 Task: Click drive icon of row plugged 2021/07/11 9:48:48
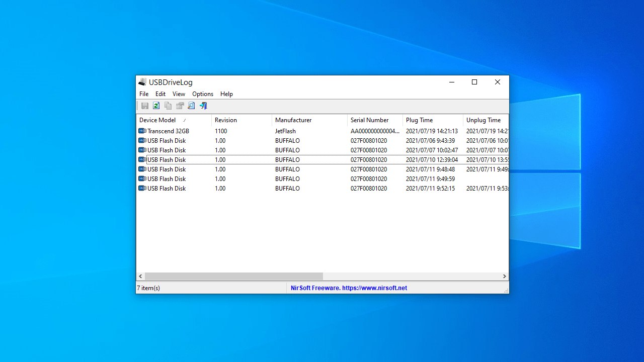142,169
